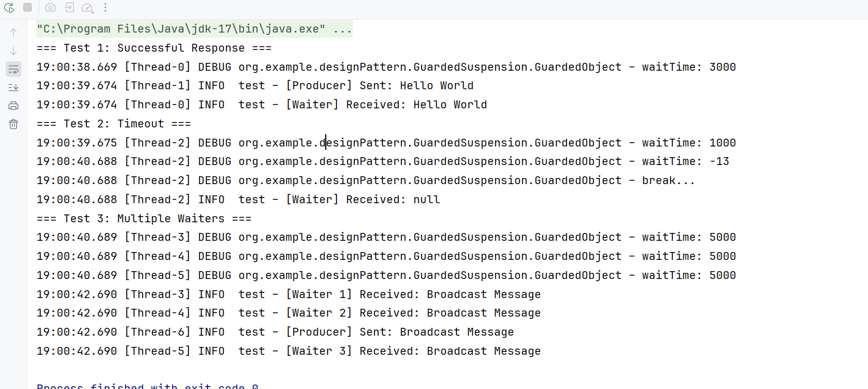
Task: Click the Down the stack trace arrow
Action: (13, 51)
